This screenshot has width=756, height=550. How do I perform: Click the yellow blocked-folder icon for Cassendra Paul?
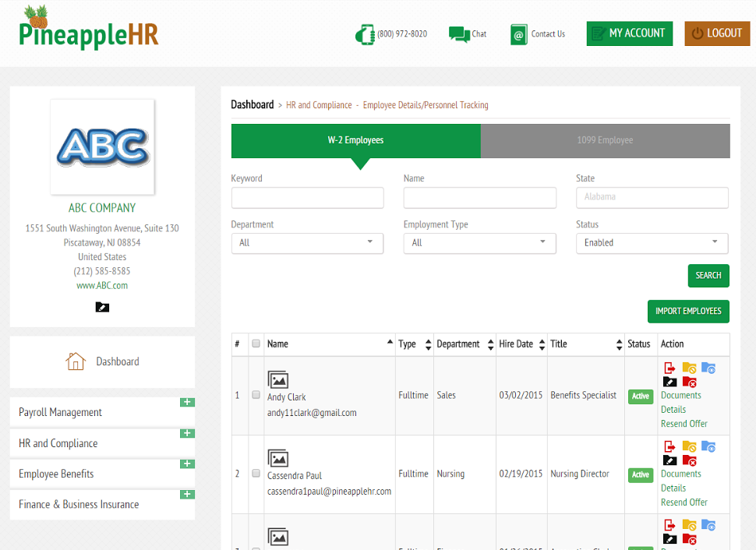point(689,447)
